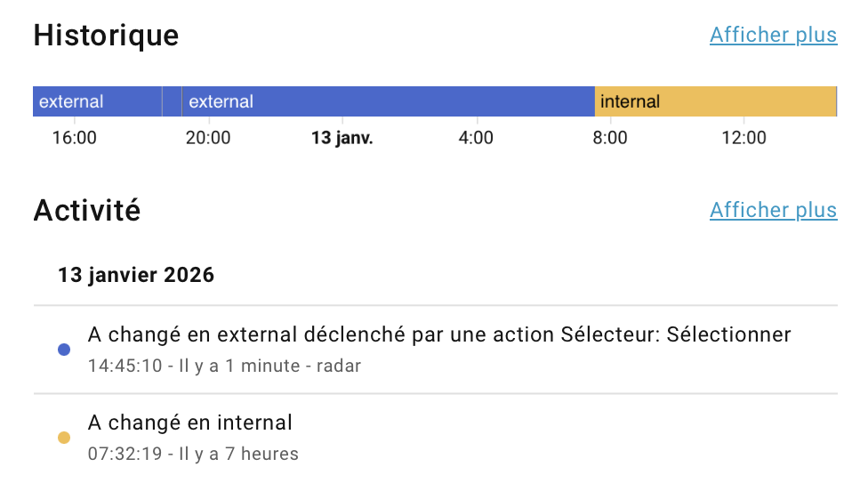Select the yellow internal timeline segment
Viewport: 868px width, 491px height.
(715, 101)
